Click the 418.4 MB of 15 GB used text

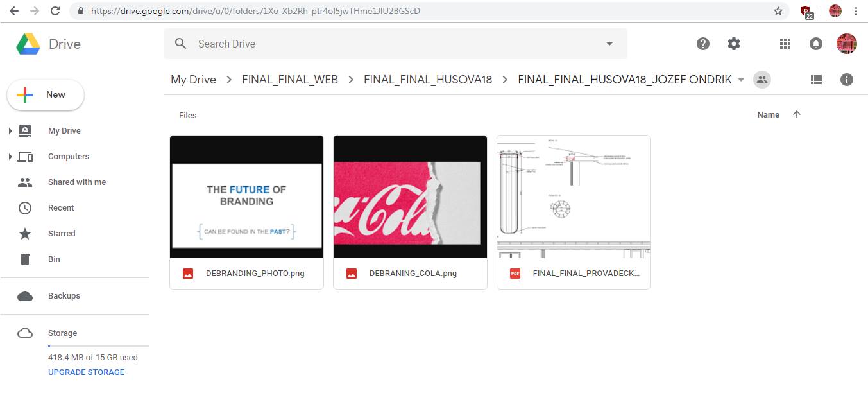click(93, 358)
